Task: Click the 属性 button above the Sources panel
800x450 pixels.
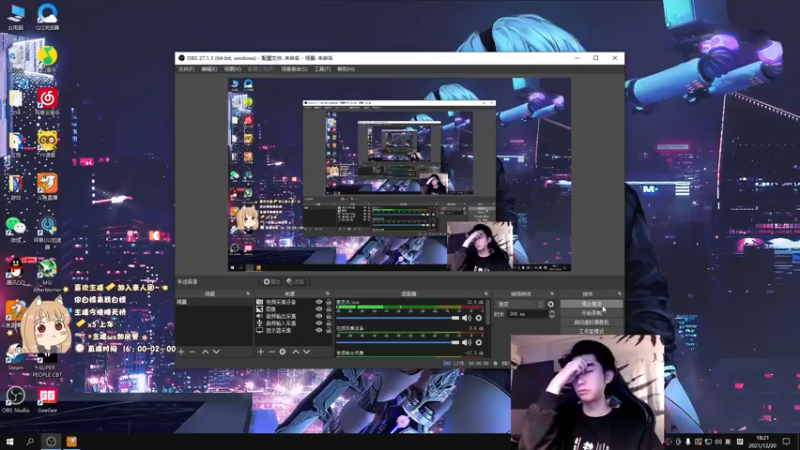Action: point(271,282)
